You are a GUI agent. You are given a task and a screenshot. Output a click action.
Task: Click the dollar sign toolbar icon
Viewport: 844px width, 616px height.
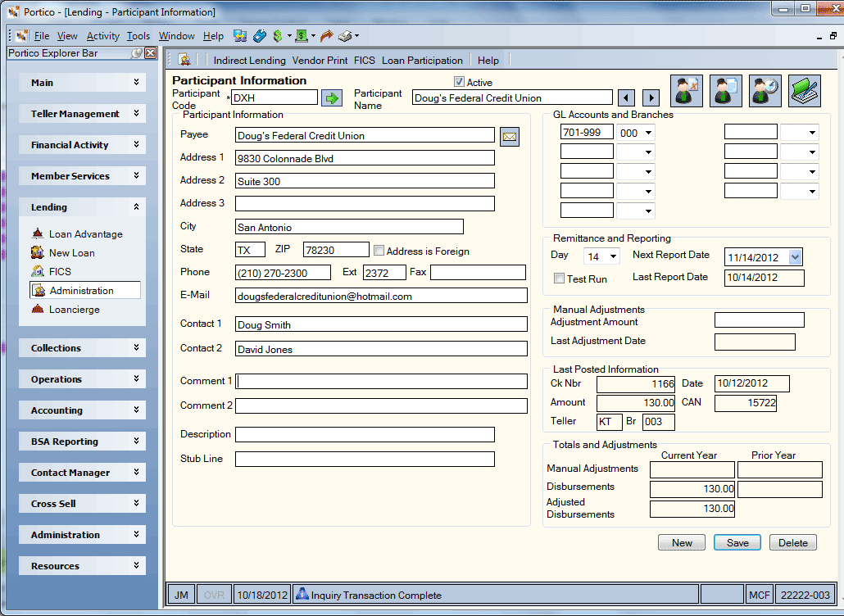click(278, 36)
